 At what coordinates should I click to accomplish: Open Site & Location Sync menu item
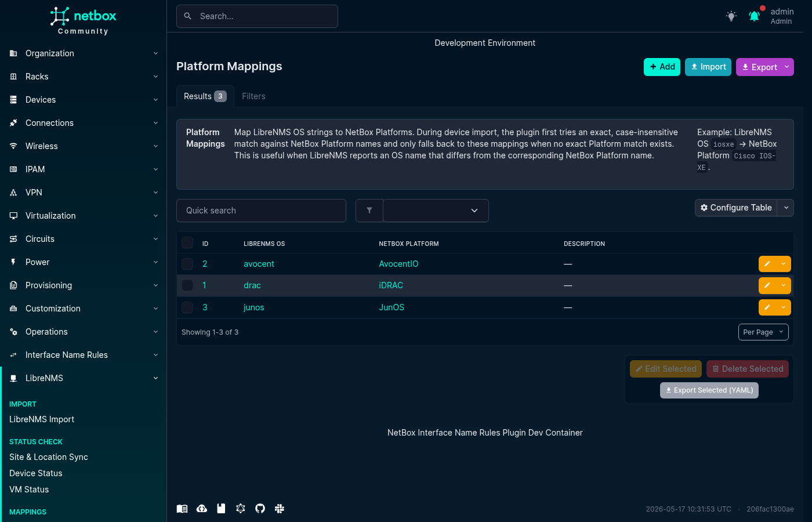(x=49, y=457)
